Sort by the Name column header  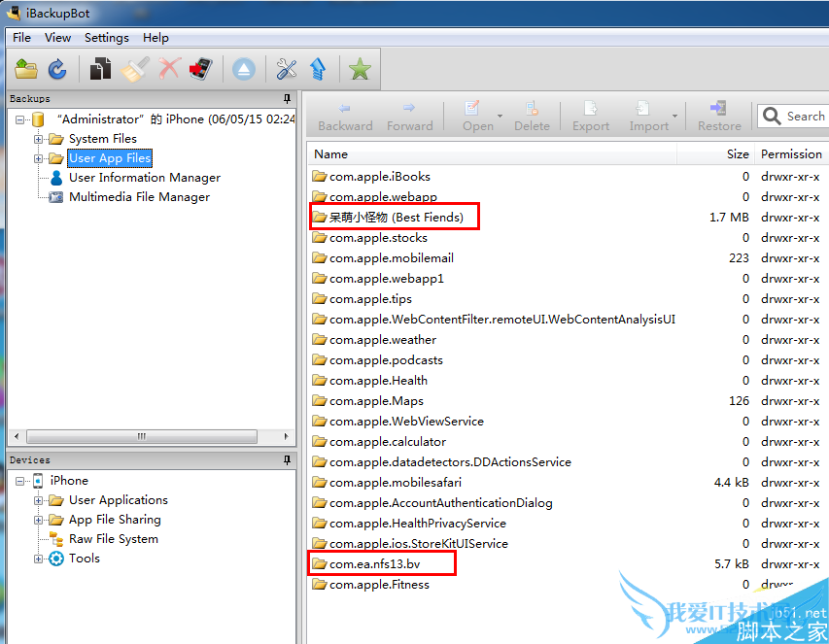coord(492,154)
